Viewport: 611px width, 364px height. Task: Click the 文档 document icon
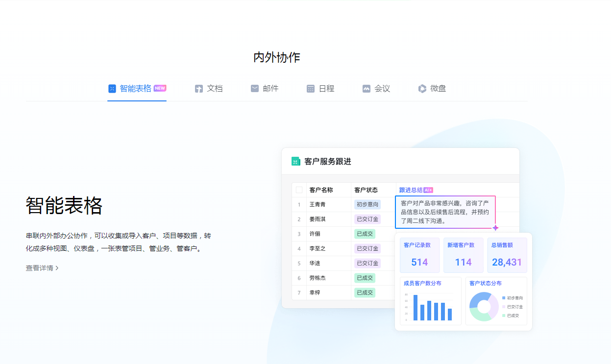point(199,88)
